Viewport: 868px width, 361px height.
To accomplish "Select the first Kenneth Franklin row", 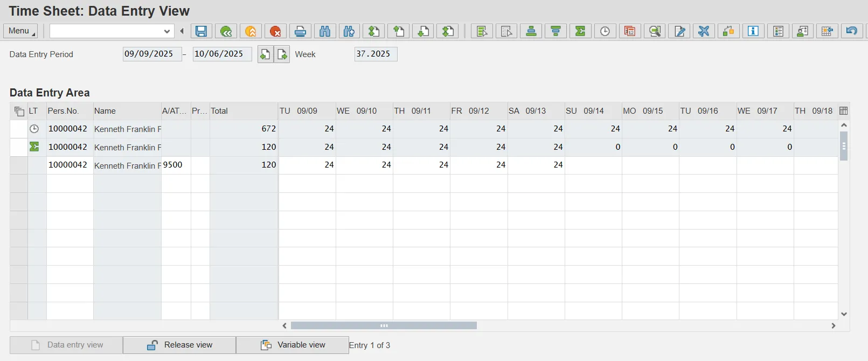I will (19, 129).
